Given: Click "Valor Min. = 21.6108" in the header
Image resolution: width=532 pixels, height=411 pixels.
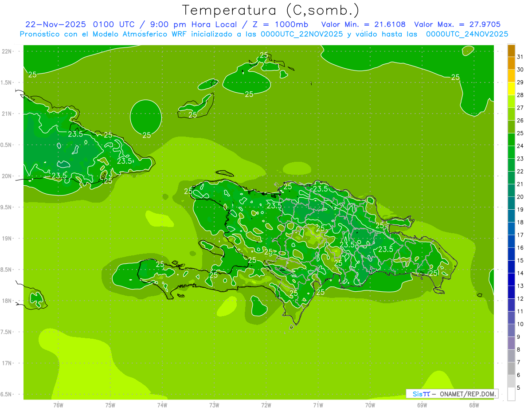Looking at the screenshot, I should [x=363, y=24].
